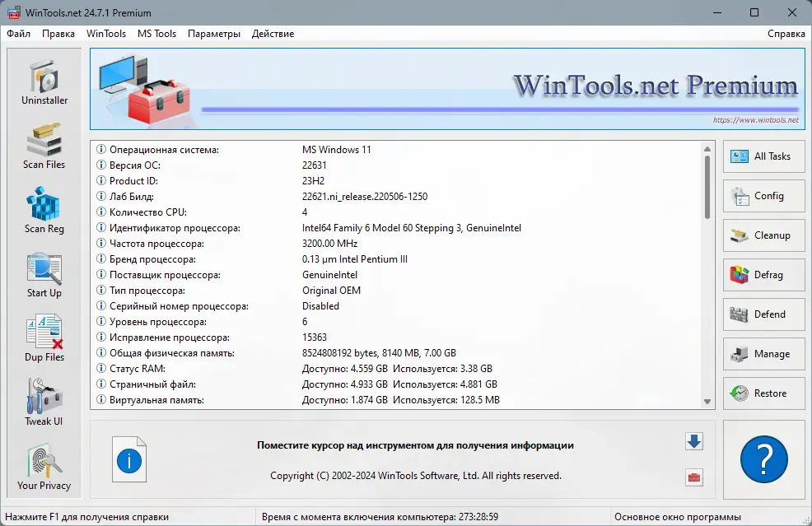Select the Scan Files tool
Image resolution: width=812 pixels, height=526 pixels.
(x=44, y=145)
